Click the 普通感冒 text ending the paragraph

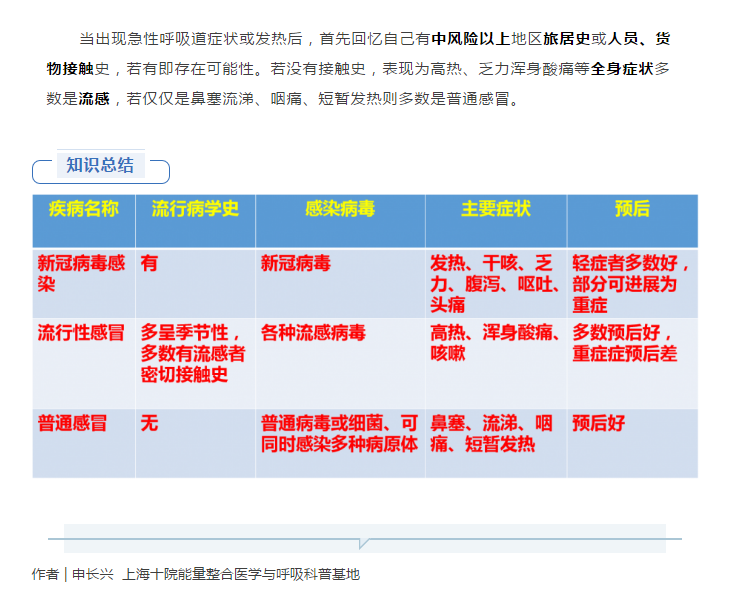tap(478, 99)
